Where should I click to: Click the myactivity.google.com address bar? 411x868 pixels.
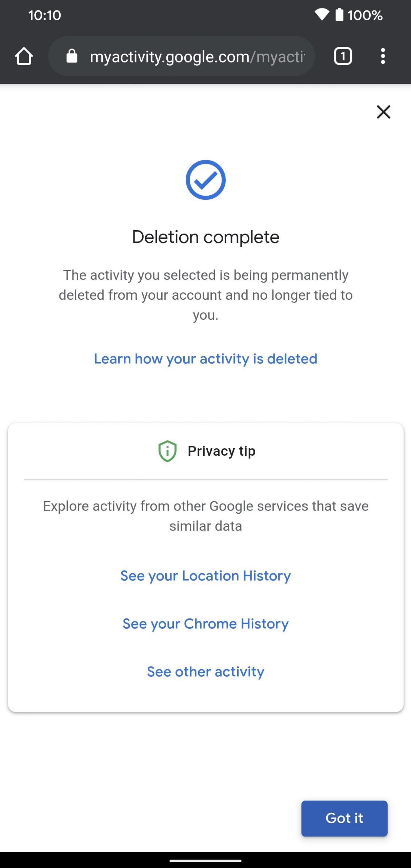(x=197, y=57)
